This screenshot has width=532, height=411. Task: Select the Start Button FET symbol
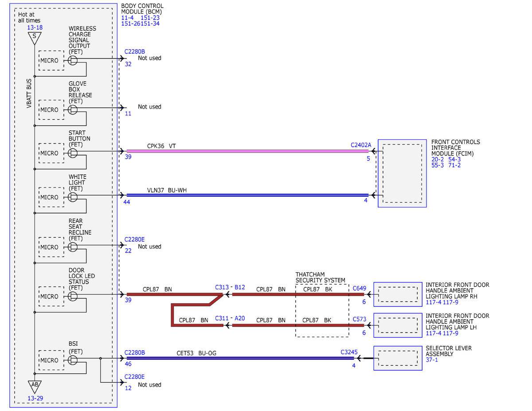(73, 153)
